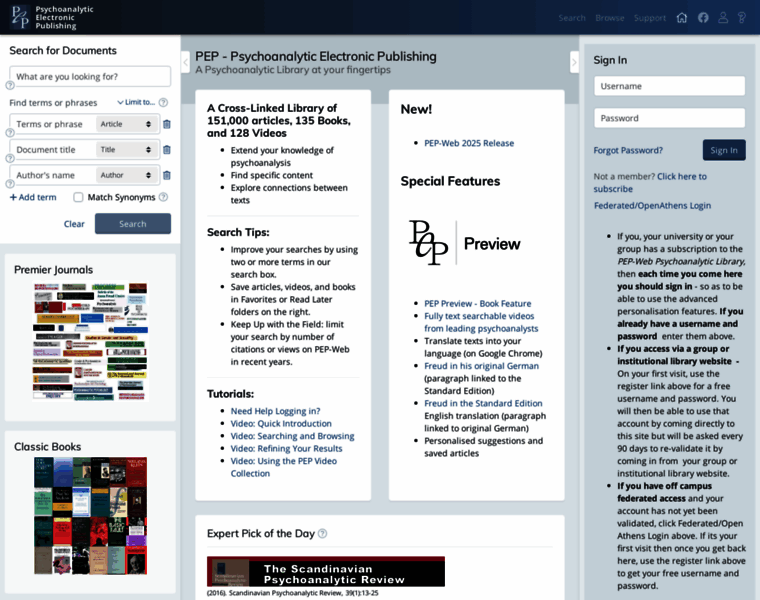
Task: Show help beside main search box
Action: [10, 85]
